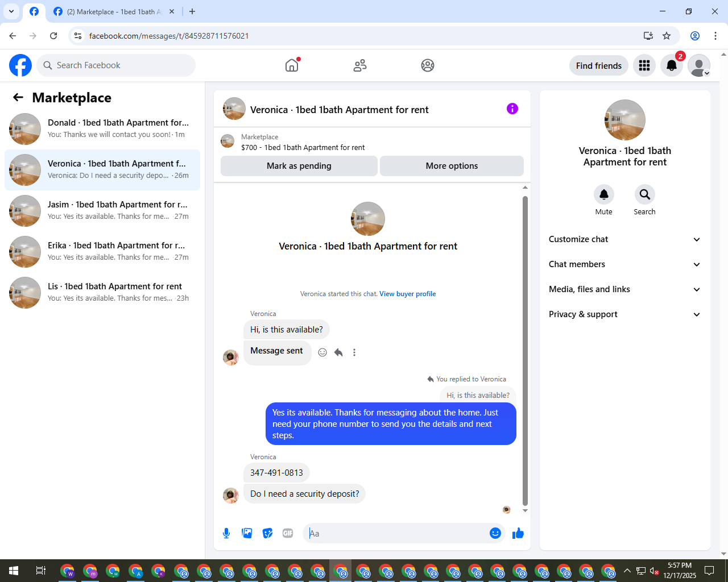Open Jasim's apartment conversation
Screen dimensions: 728x582
(x=102, y=211)
